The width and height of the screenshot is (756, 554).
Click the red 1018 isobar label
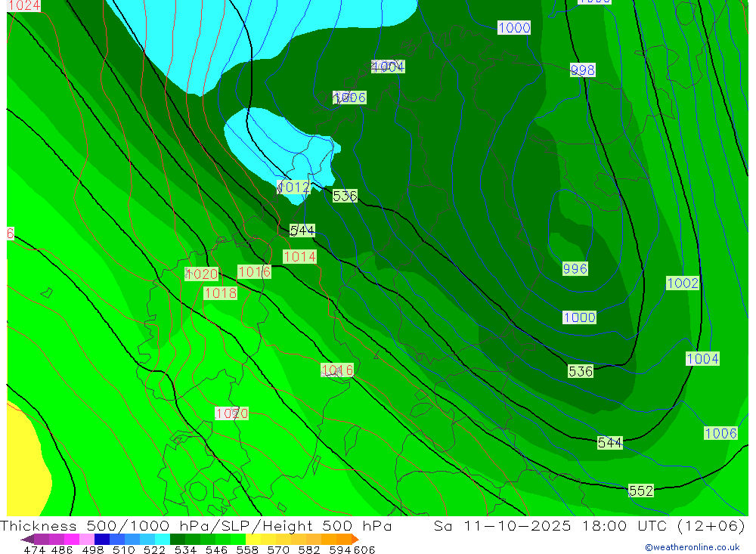tap(220, 293)
